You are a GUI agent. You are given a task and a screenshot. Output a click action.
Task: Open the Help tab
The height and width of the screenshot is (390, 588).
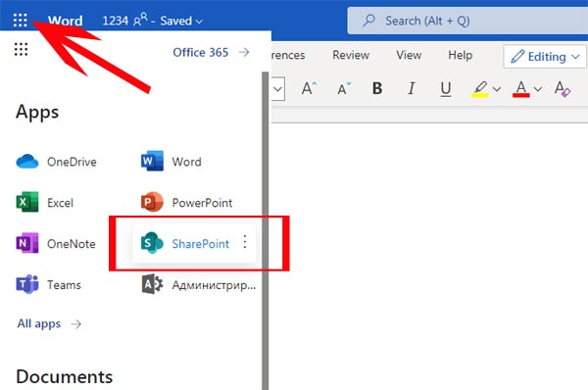pos(461,55)
